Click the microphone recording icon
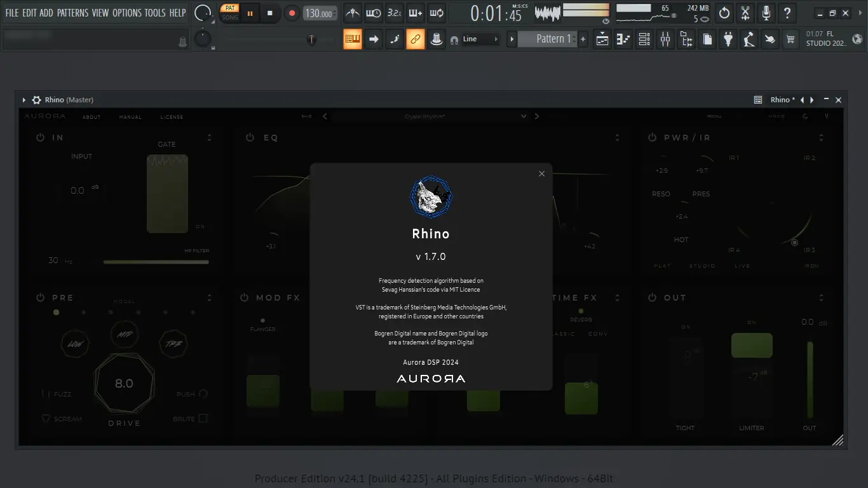868x488 pixels. click(766, 13)
